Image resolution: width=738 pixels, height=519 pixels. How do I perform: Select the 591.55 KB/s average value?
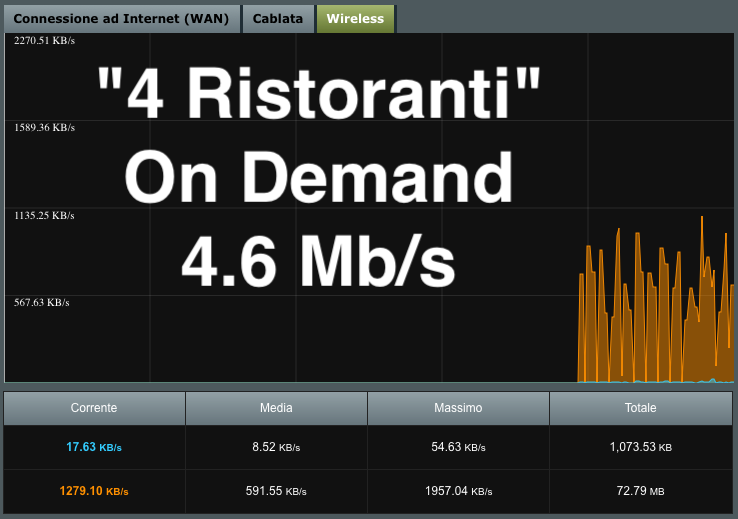276,491
